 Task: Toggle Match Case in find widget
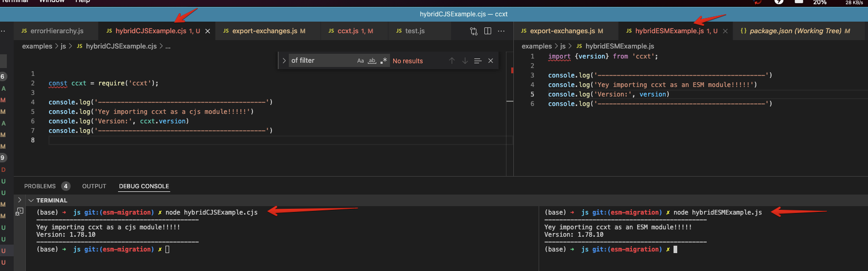pyautogui.click(x=360, y=61)
